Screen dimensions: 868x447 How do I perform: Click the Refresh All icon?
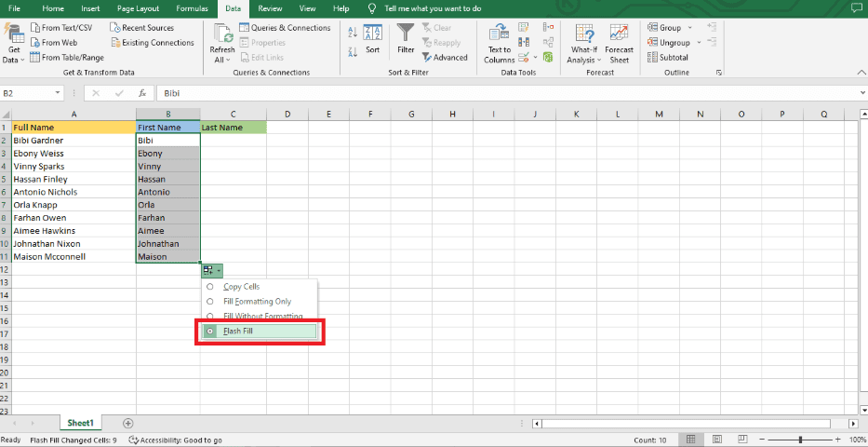coord(223,34)
